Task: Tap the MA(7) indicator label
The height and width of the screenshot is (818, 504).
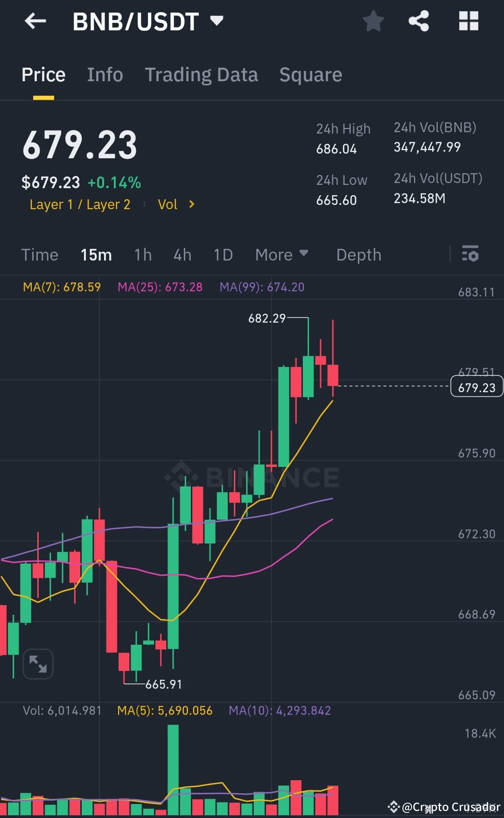Action: point(62,287)
